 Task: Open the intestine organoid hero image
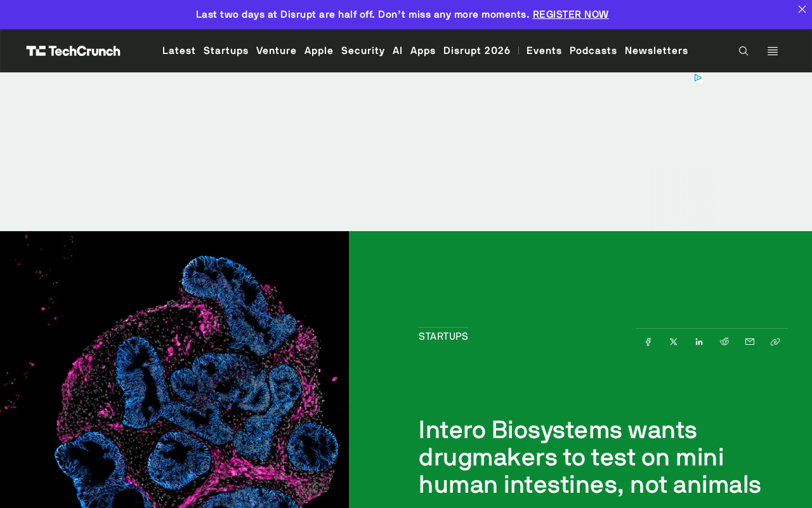pyautogui.click(x=174, y=370)
